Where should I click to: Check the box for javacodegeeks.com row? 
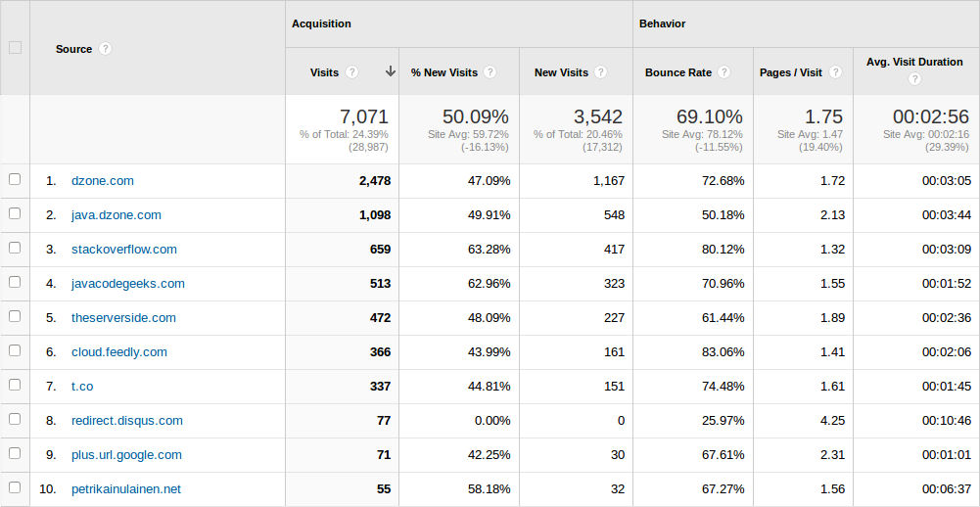(x=15, y=282)
